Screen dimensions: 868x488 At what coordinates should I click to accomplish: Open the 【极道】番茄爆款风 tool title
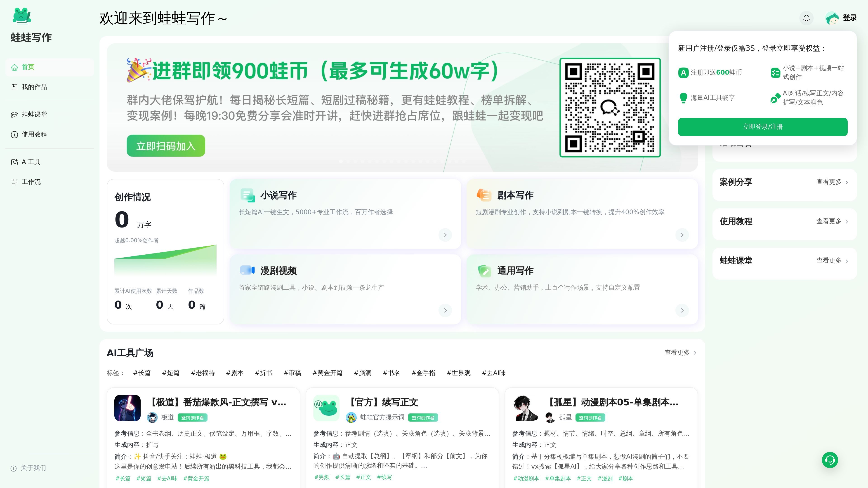click(x=217, y=402)
